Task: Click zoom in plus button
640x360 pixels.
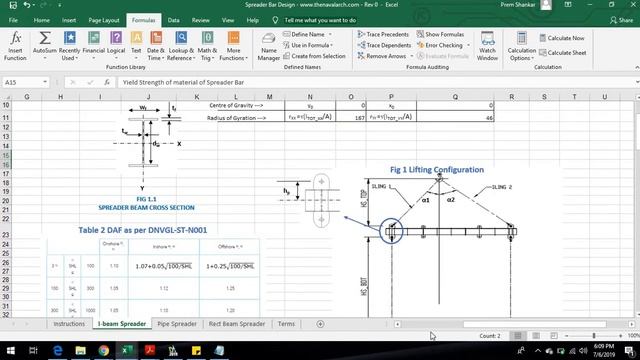Action: point(620,336)
